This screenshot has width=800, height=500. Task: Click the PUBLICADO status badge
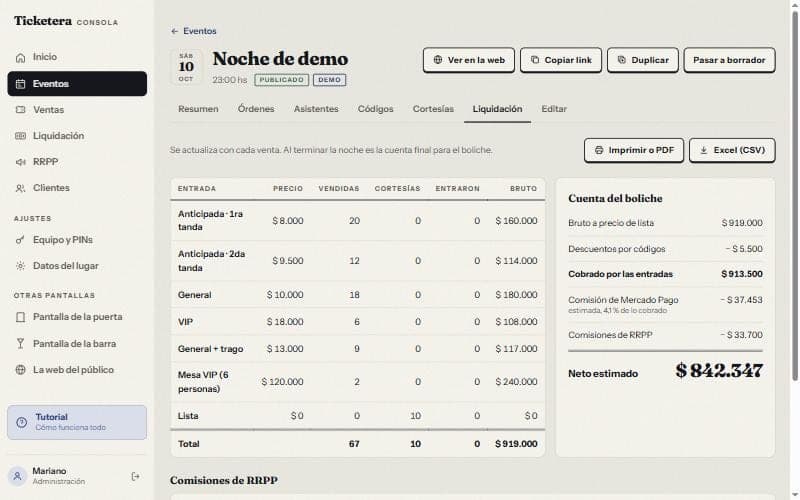coord(282,80)
